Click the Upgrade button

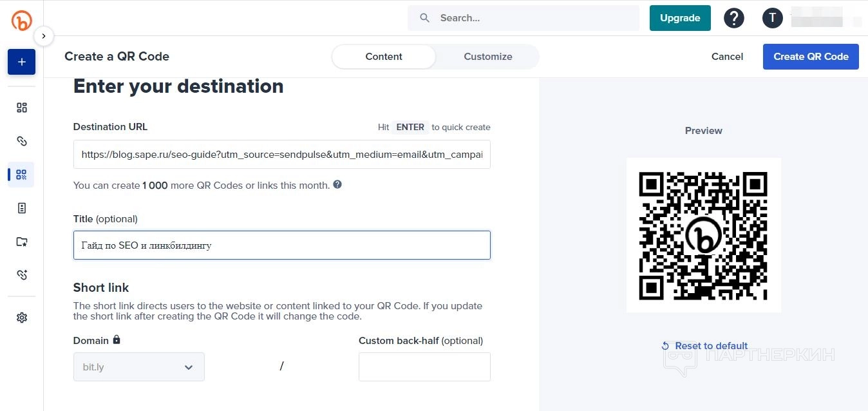[680, 18]
